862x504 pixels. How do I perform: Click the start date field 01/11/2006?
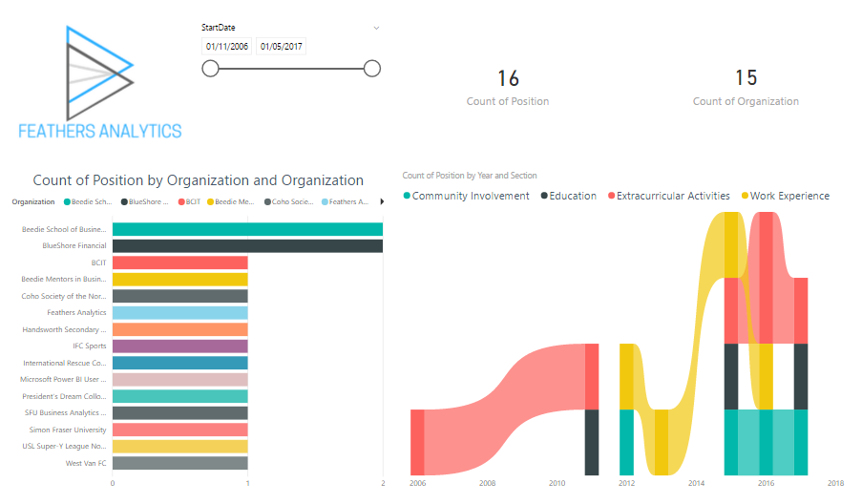tap(226, 47)
